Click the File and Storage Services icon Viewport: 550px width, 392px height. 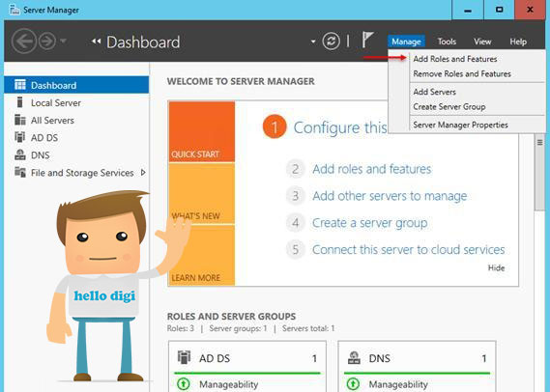pos(20,172)
